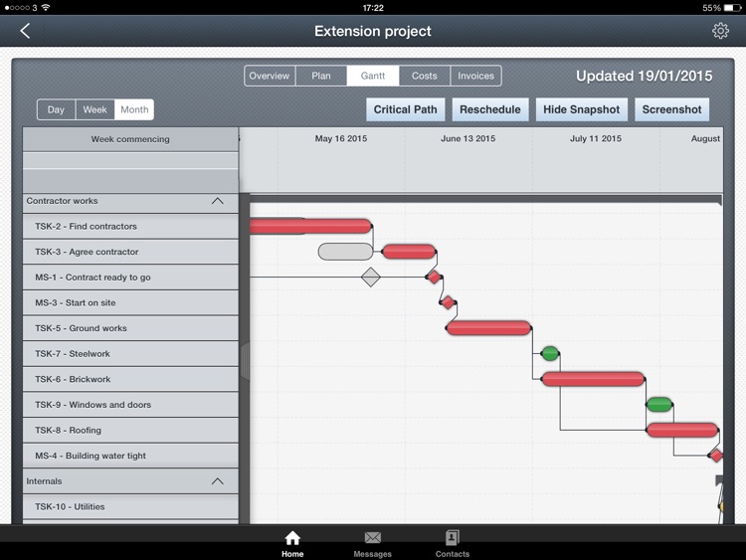Open the settings gear icon
Viewport: 746px width, 560px height.
coord(720,31)
